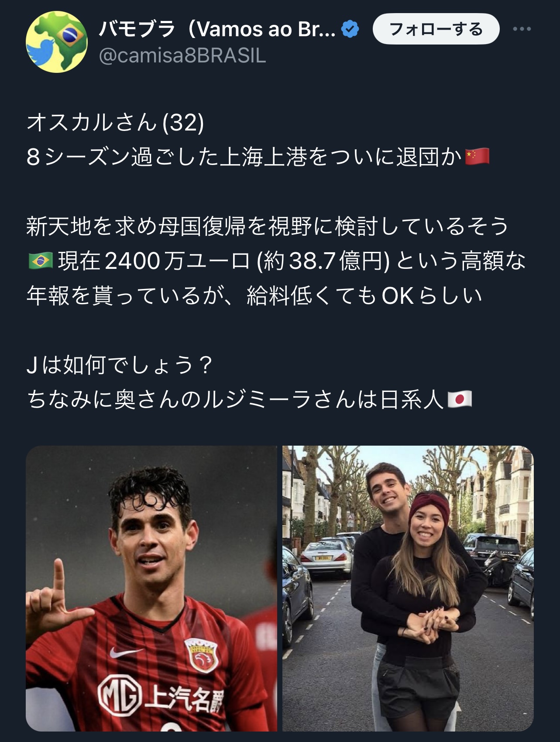560x742 pixels.
Task: Click the line 年報を貰っているが、給料低くてもOKらしい
Action: [254, 295]
